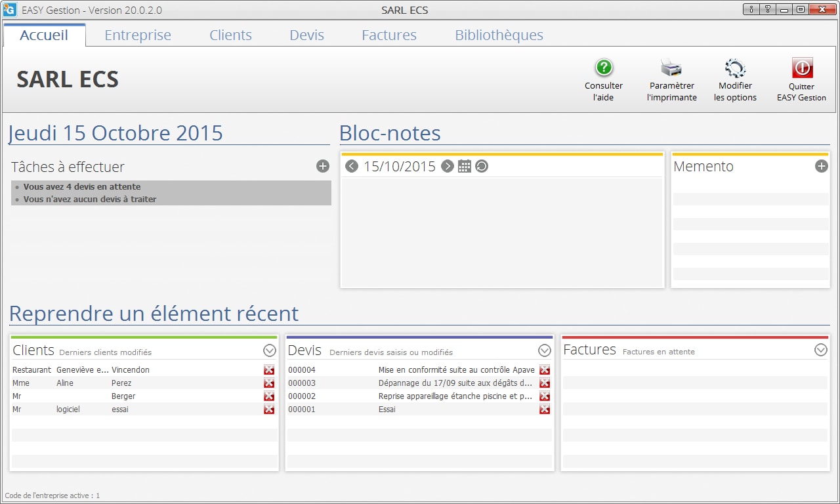Add a new task with plus icon
The width and height of the screenshot is (840, 504).
coord(322,166)
